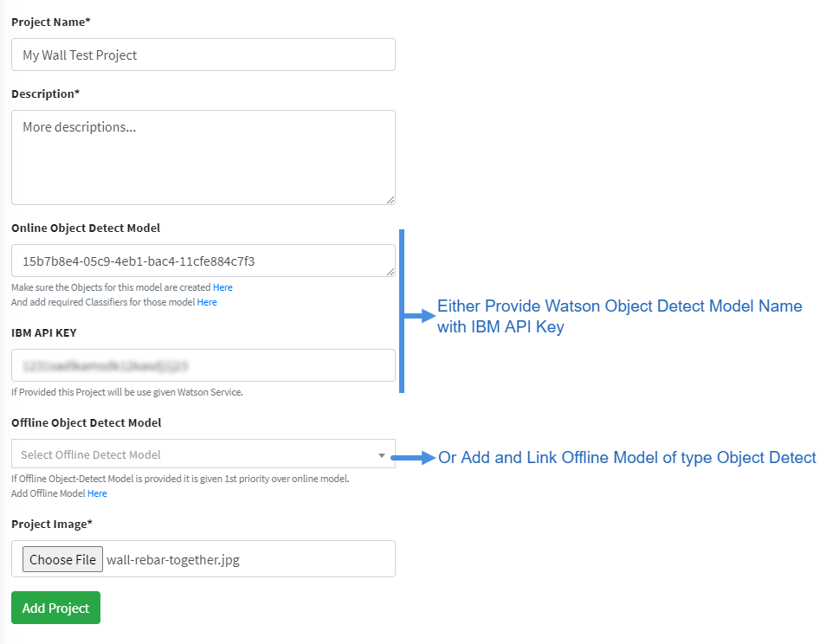This screenshot has height=644, width=826.
Task: Open the Here link for adding Classifiers
Action: point(207,302)
